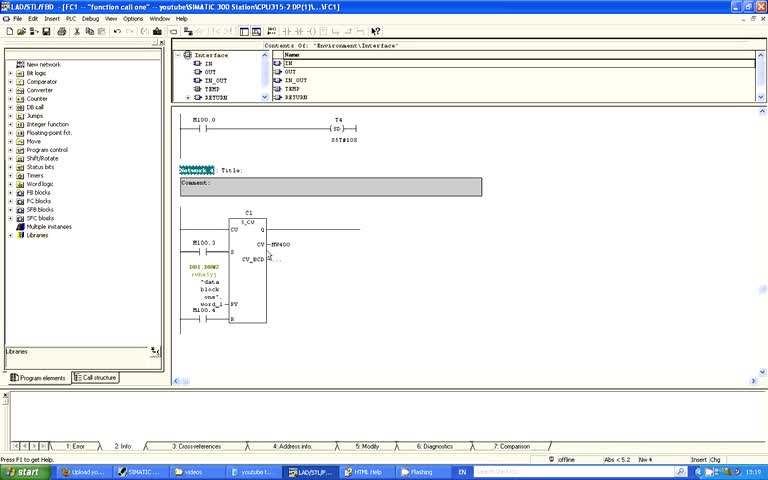Insert normally open contact from toolbar
This screenshot has height=480, width=768.
[287, 31]
